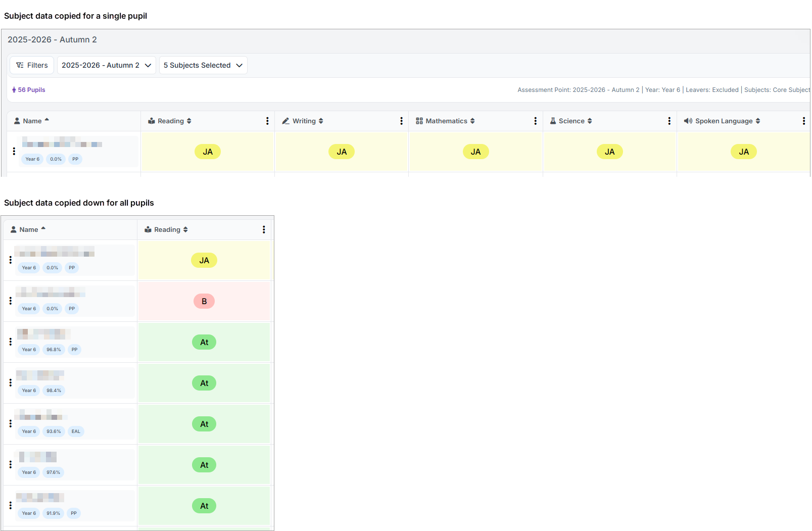Open the 5 Subjects Selected dropdown
The height and width of the screenshot is (531, 812).
coord(203,65)
